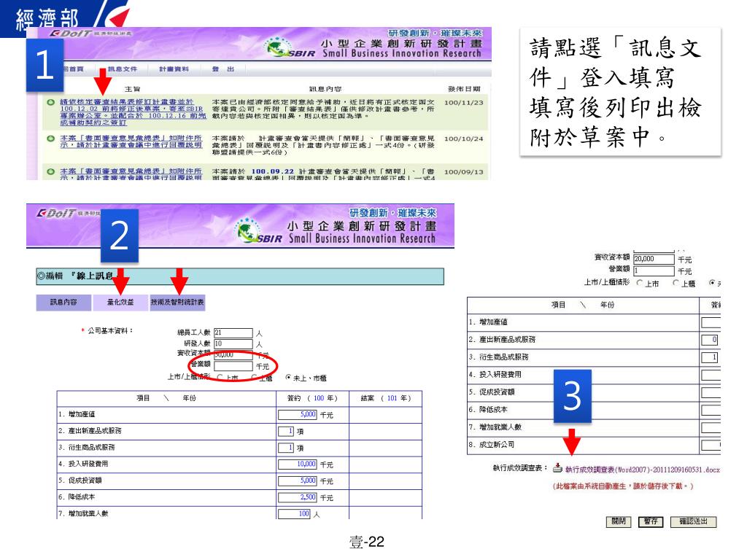The width and height of the screenshot is (747, 560).
Task: Open message link dated 100/11/23
Action: pyautogui.click(x=133, y=112)
